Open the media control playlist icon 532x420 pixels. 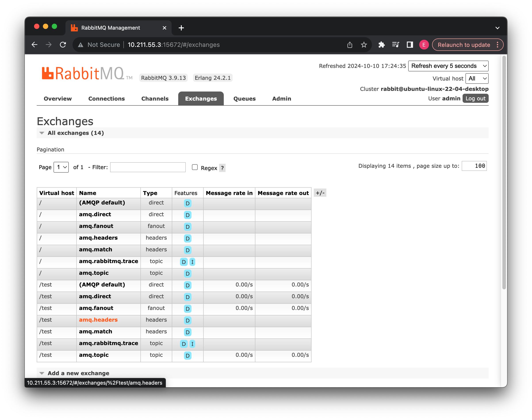pyautogui.click(x=395, y=45)
